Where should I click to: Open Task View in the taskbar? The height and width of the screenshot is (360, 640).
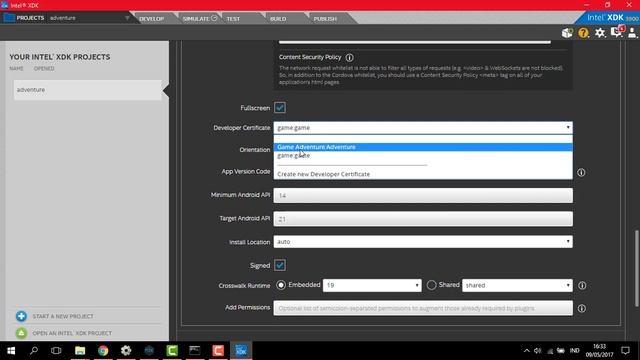click(56, 351)
